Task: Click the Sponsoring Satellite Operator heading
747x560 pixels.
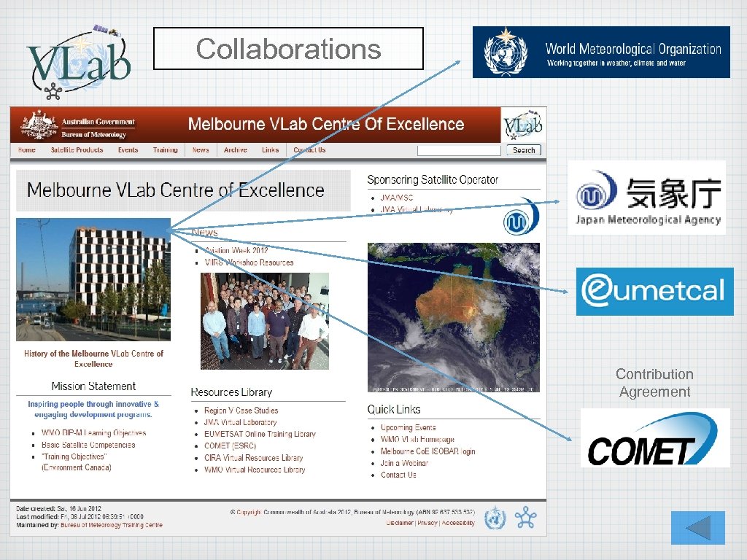Action: click(433, 180)
